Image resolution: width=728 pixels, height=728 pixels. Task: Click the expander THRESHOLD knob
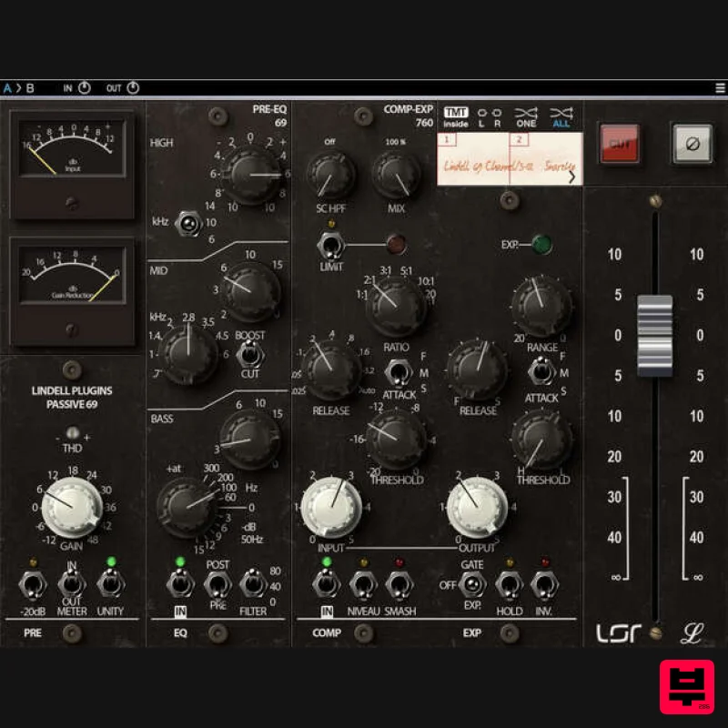[x=541, y=440]
